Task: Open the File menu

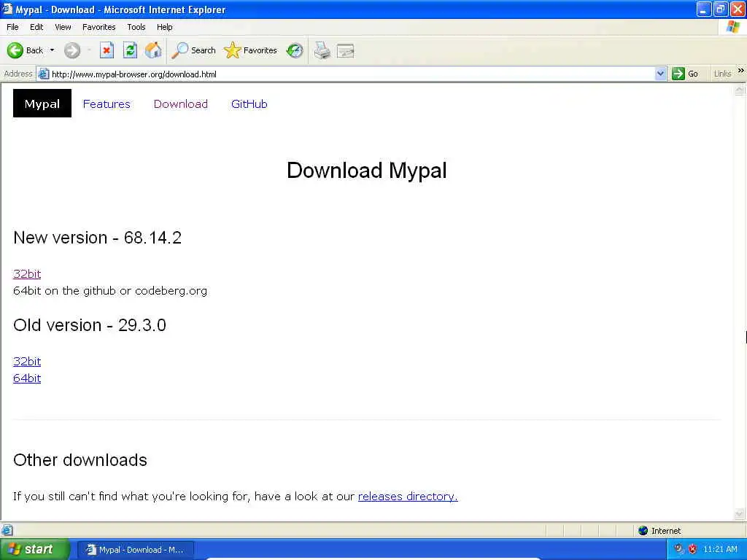Action: [x=13, y=27]
